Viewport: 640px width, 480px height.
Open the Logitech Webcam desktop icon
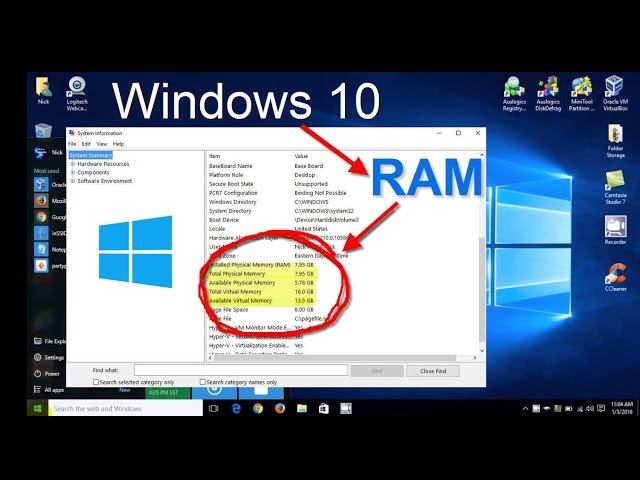coord(77,93)
